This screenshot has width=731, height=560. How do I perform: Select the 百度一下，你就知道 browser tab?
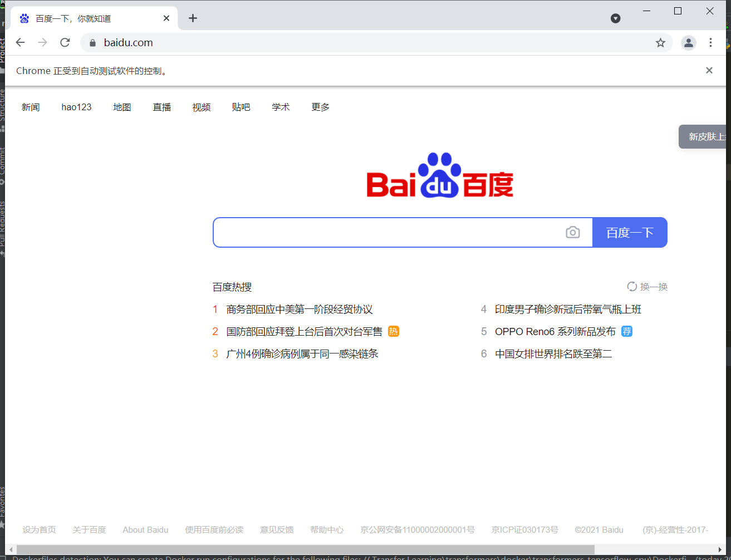point(84,18)
